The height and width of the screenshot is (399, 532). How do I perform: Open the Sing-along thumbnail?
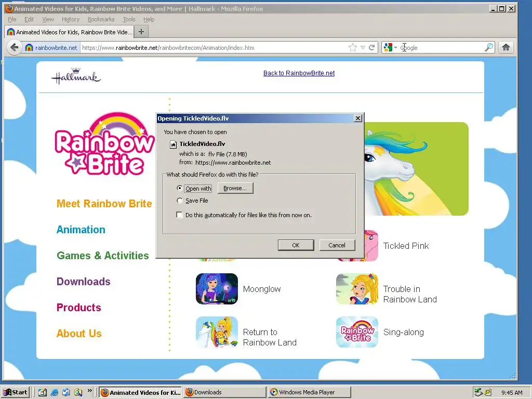(x=357, y=332)
